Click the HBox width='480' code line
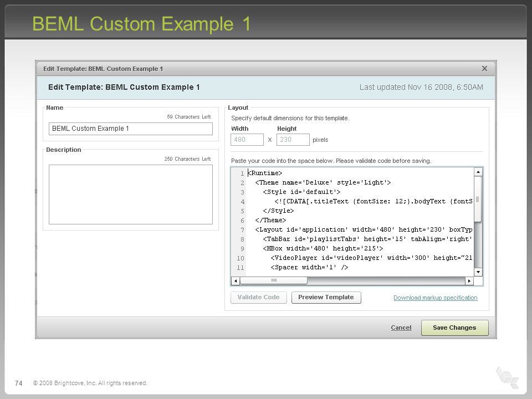 (x=323, y=249)
